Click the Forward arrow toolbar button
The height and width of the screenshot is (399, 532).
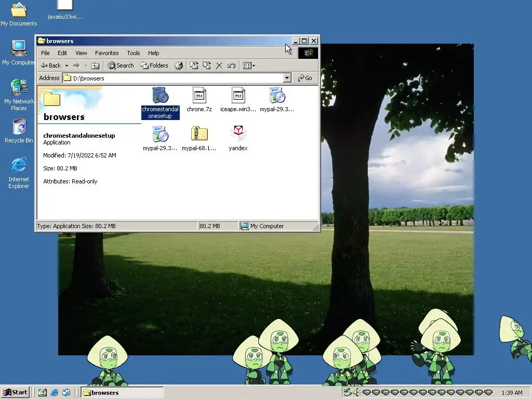coord(76,65)
